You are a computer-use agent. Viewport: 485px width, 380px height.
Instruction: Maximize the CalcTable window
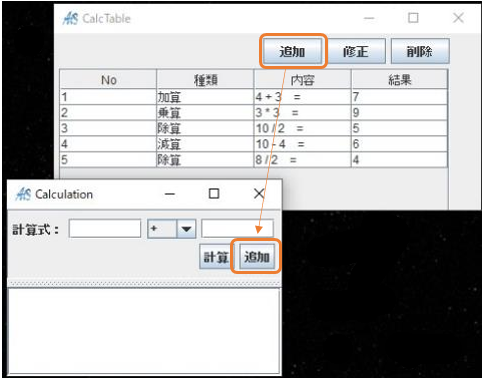[x=413, y=18]
